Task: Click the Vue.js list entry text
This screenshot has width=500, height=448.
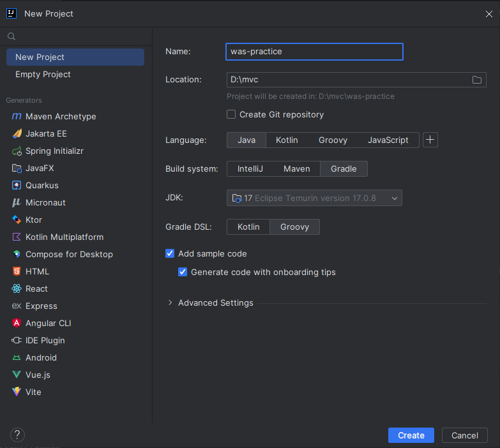Action: [x=38, y=375]
